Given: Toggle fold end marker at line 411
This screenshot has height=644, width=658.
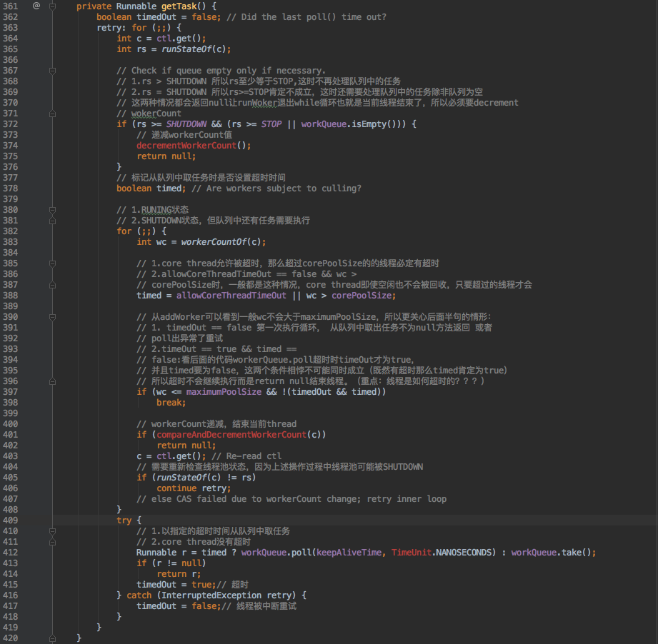Looking at the screenshot, I should (52, 542).
